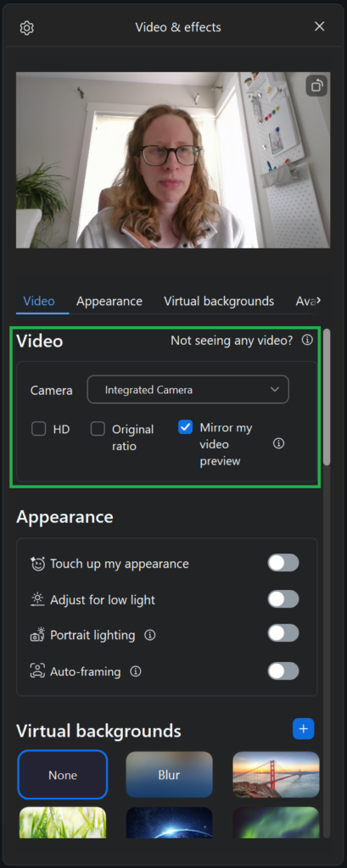The image size is (347, 868).
Task: Close the Video & effects panel
Action: click(x=319, y=26)
